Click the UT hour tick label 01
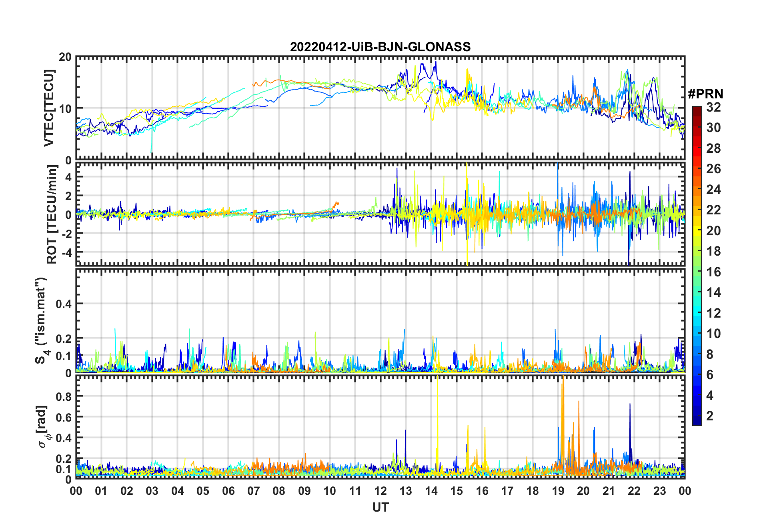Screen dimensions: 761x532 point(101,491)
